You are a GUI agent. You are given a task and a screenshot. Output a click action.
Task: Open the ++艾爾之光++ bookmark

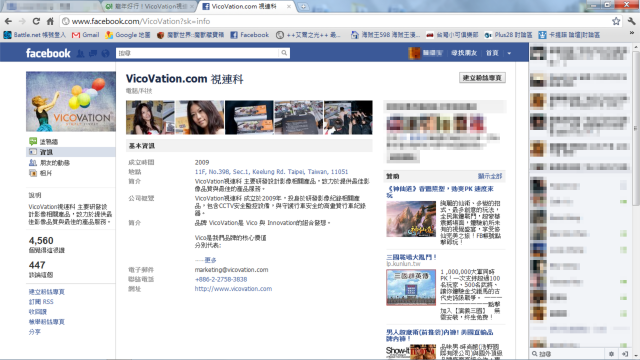[x=308, y=35]
